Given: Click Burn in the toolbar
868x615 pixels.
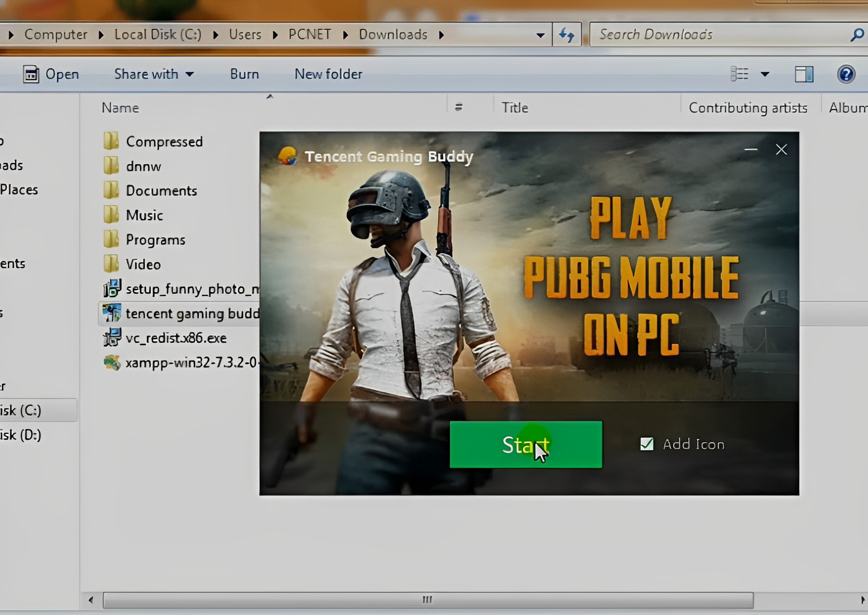Looking at the screenshot, I should (x=245, y=74).
